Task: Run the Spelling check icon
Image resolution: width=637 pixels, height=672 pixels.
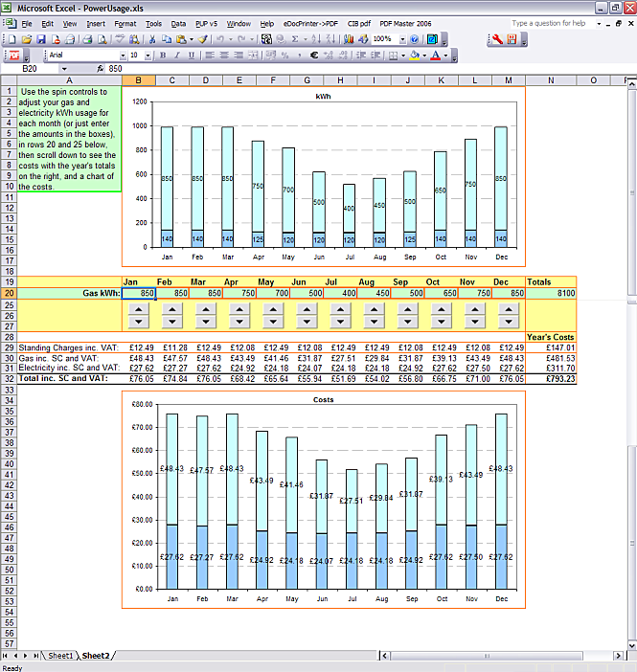Action: pyautogui.click(x=120, y=39)
